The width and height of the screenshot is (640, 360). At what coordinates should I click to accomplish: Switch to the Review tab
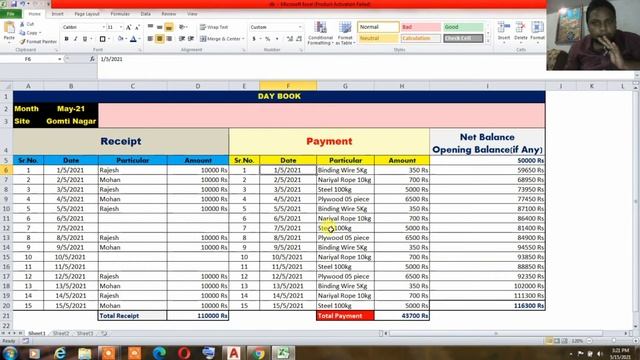(x=169, y=14)
